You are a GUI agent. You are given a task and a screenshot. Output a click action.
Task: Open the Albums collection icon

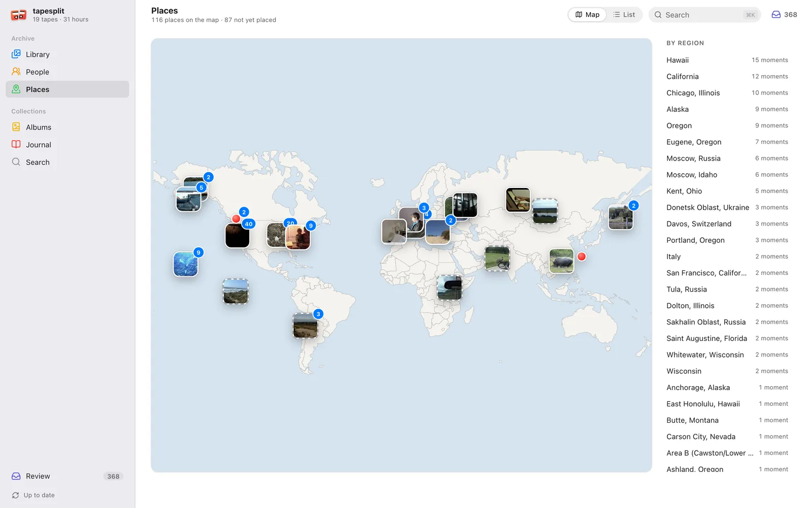point(16,127)
